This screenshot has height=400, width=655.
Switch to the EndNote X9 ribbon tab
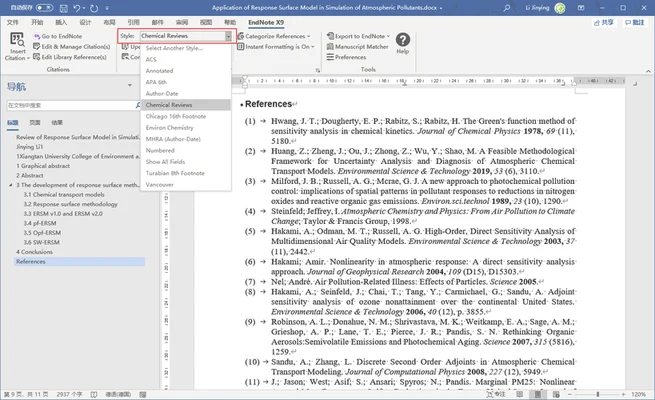click(266, 23)
